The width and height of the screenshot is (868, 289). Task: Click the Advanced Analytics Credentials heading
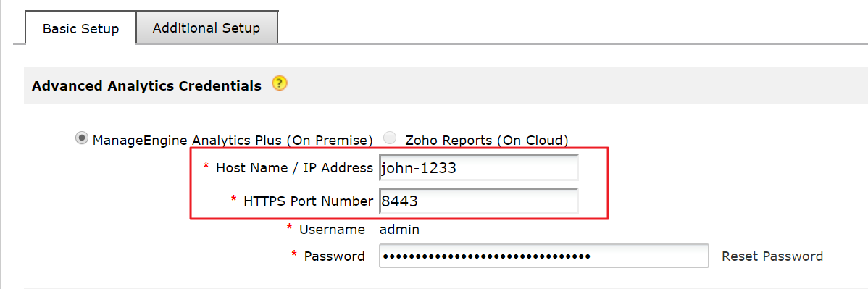tap(146, 85)
